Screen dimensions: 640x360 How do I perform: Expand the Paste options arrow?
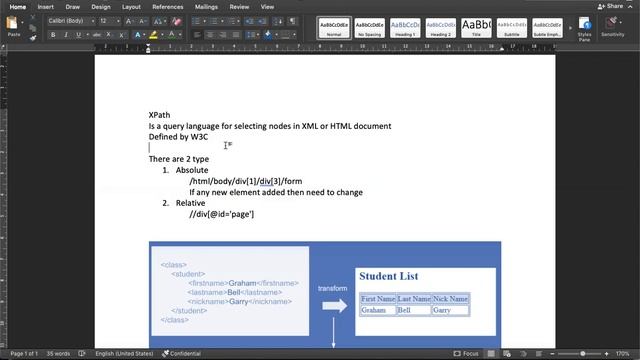tap(22, 23)
